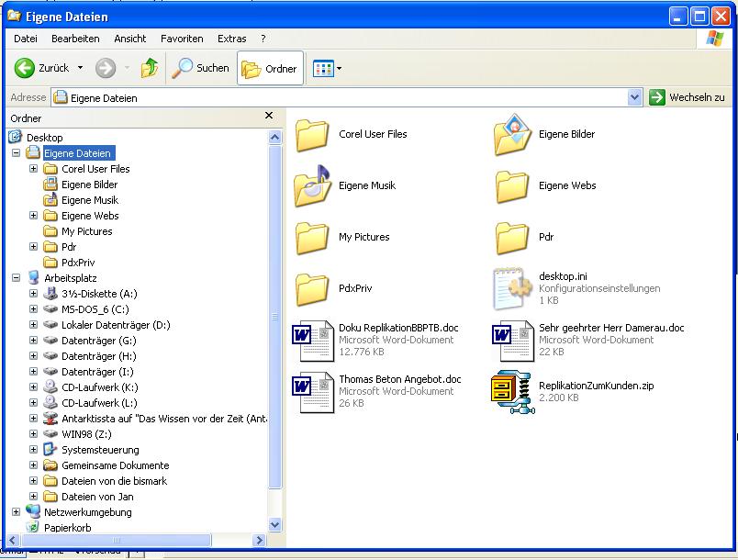Open the ReplikationZumKunden.zip archive icon
The image size is (738, 560).
coord(510,392)
